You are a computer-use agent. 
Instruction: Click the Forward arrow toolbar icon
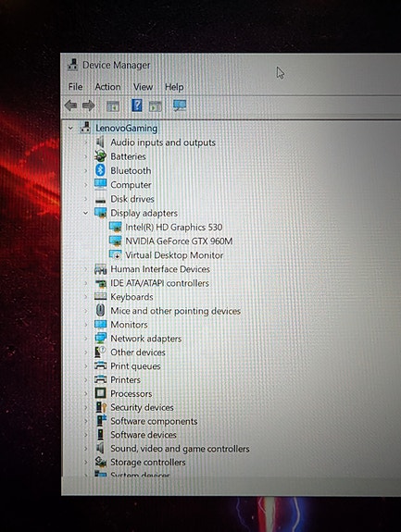point(89,105)
